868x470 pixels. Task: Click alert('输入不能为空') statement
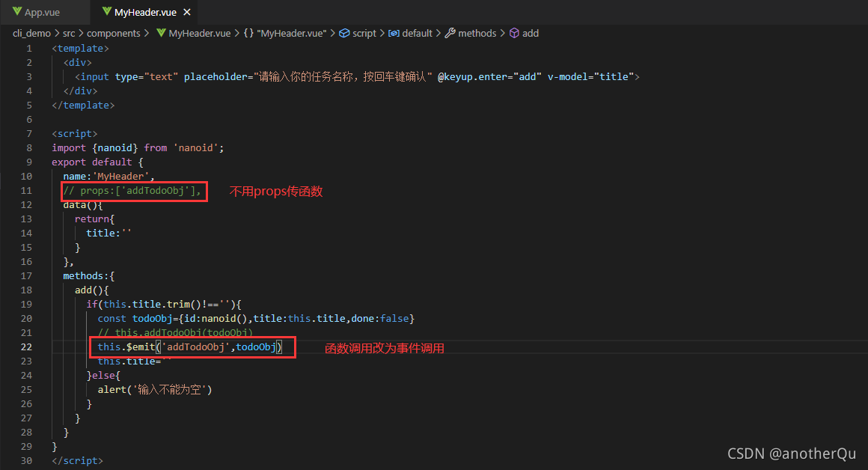155,390
